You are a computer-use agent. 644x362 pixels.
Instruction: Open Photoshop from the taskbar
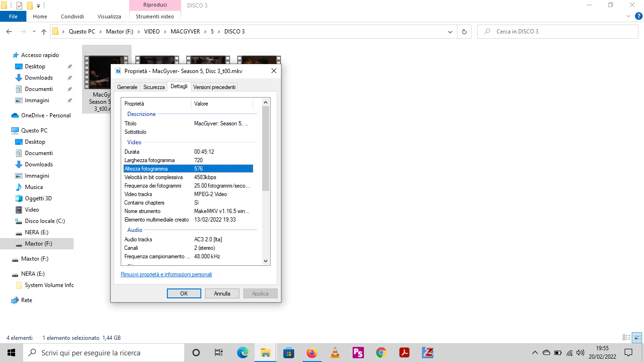(x=358, y=353)
